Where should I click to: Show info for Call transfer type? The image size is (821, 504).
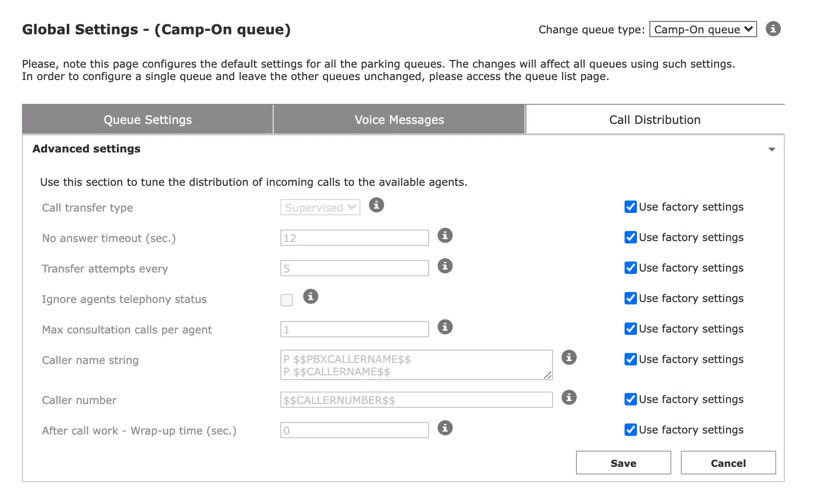(376, 205)
